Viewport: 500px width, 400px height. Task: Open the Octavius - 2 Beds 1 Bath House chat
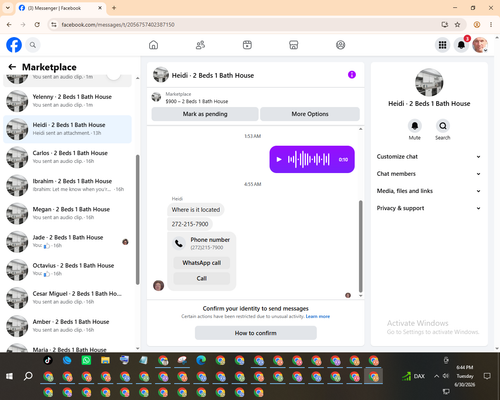coord(67,270)
